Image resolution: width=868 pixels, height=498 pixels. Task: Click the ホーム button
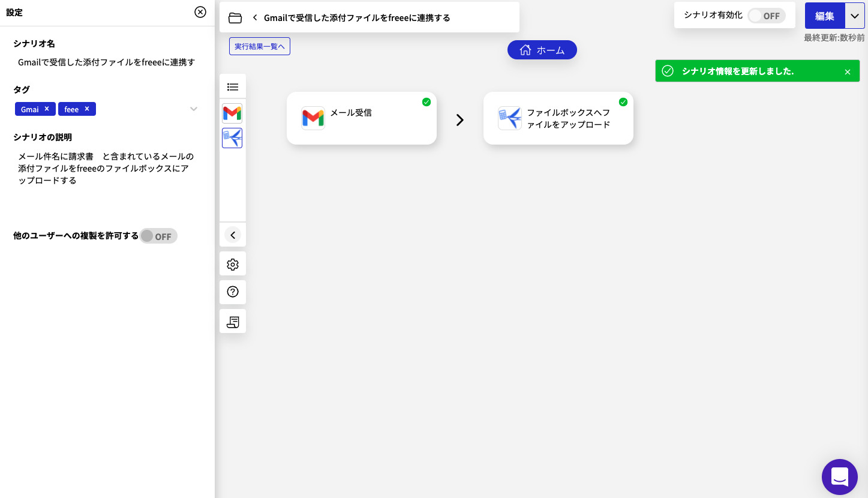click(x=542, y=50)
